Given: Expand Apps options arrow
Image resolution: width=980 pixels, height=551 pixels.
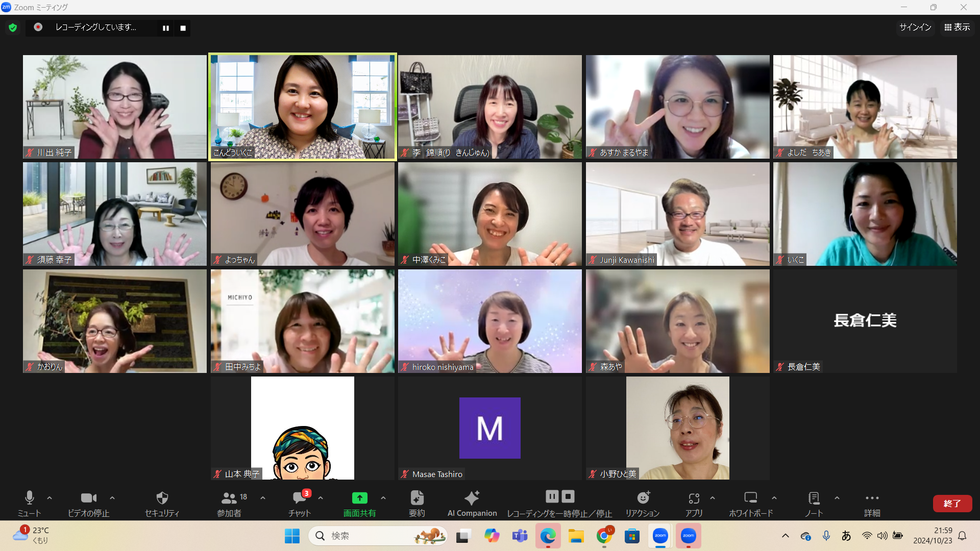Looking at the screenshot, I should tap(713, 498).
